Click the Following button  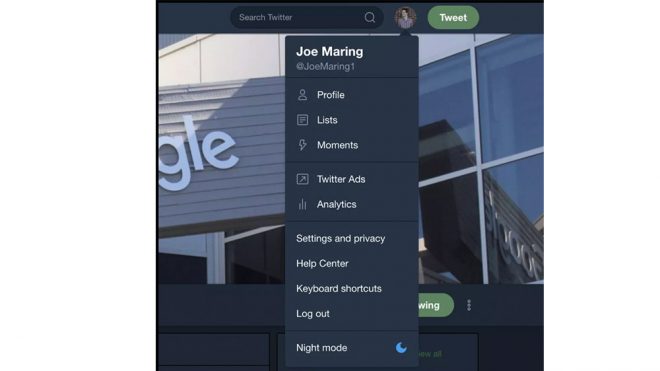pos(436,305)
